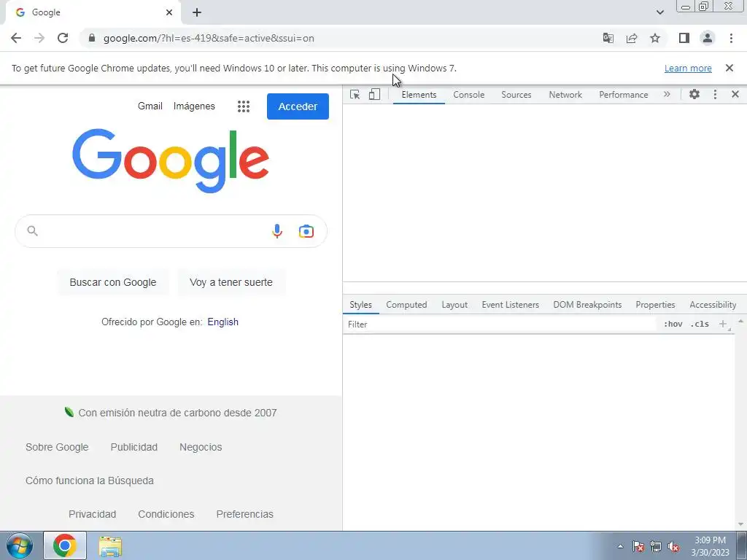747x560 pixels.
Task: Toggle the :hov element state panel
Action: tap(673, 324)
